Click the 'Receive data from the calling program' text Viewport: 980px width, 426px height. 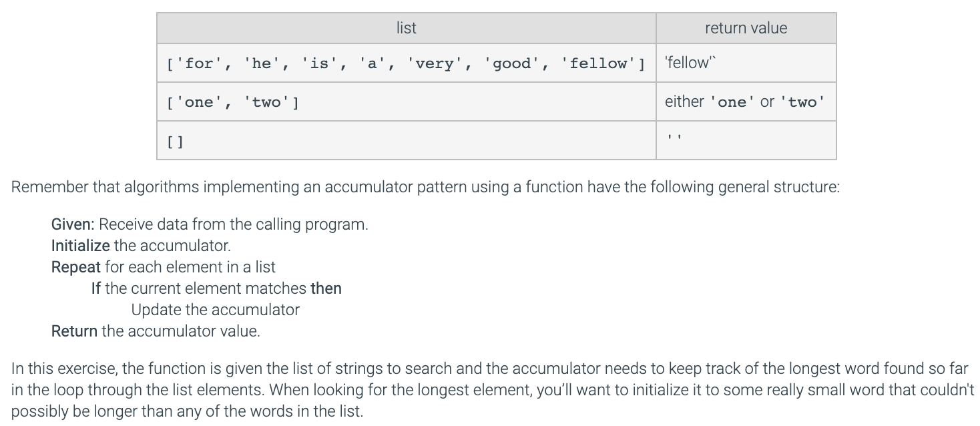click(x=242, y=224)
